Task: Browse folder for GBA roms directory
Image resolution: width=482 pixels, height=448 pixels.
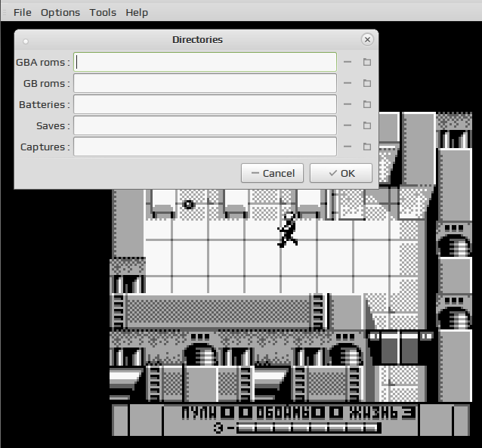Action: (367, 62)
